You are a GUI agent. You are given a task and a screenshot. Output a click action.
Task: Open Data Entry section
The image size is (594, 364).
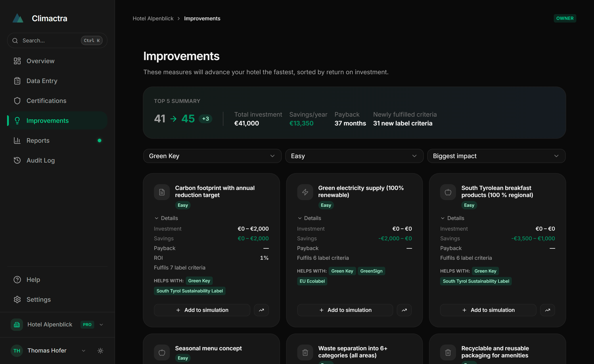57,81
